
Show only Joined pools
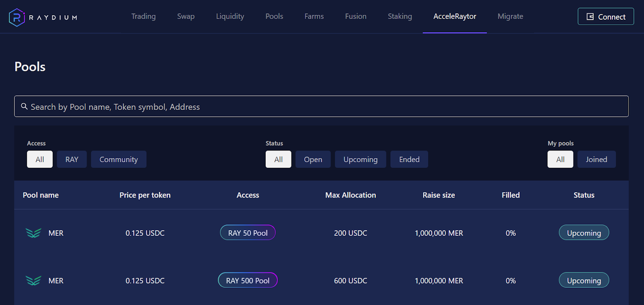(597, 159)
